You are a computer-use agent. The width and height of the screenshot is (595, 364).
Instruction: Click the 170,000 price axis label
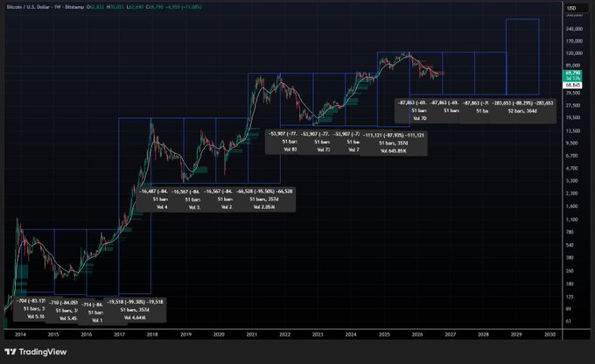tap(574, 41)
